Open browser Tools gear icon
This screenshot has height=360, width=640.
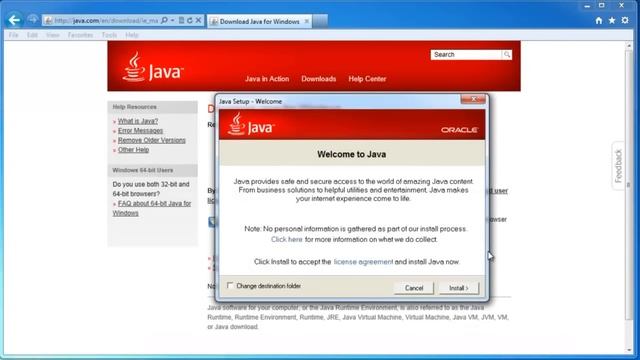coord(625,20)
